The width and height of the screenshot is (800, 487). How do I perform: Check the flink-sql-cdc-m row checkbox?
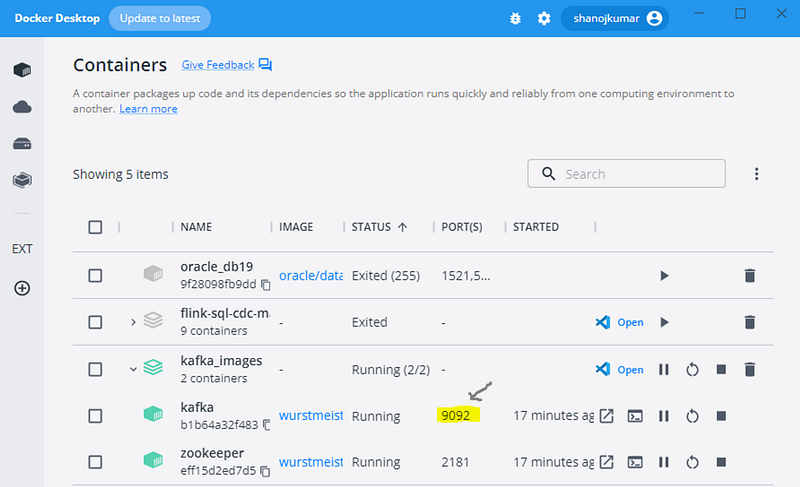[x=95, y=322]
